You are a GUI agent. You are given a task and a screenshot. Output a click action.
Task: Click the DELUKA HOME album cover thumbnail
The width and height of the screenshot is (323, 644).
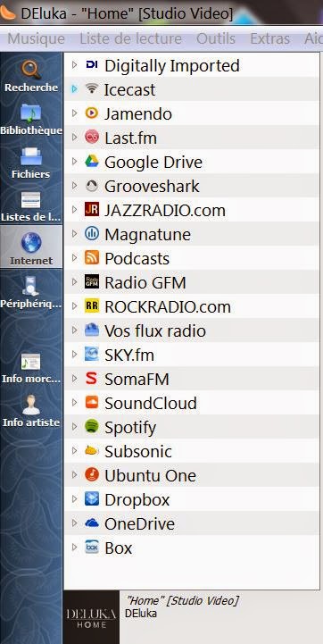pos(91,617)
